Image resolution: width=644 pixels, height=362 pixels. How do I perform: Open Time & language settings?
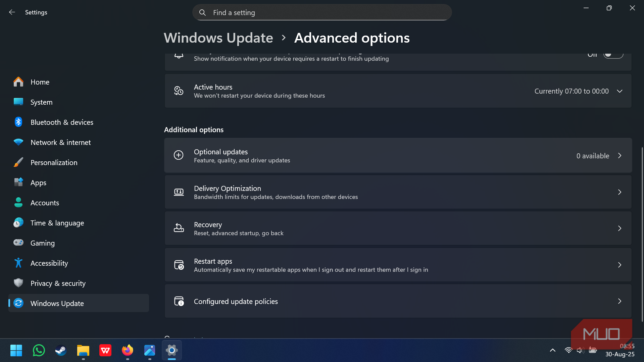click(x=79, y=223)
